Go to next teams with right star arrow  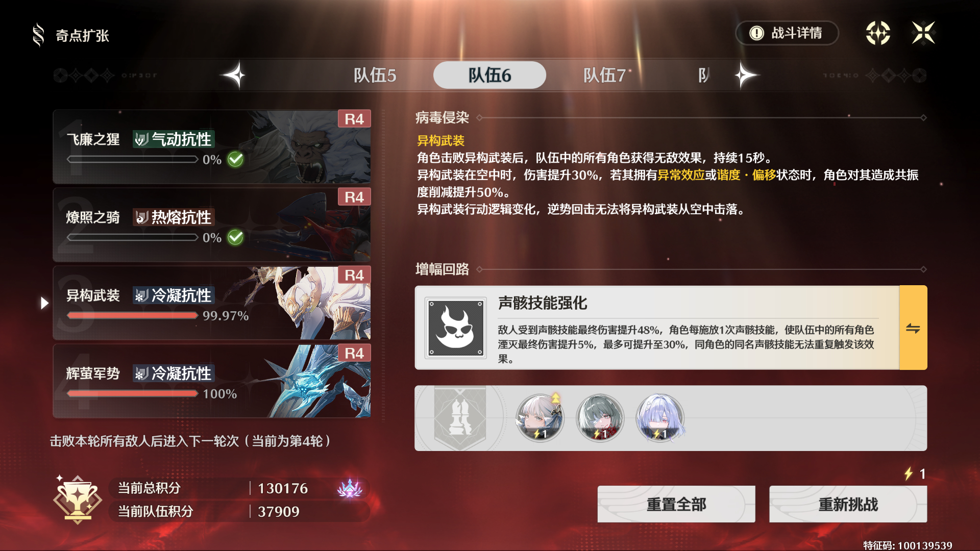point(747,76)
